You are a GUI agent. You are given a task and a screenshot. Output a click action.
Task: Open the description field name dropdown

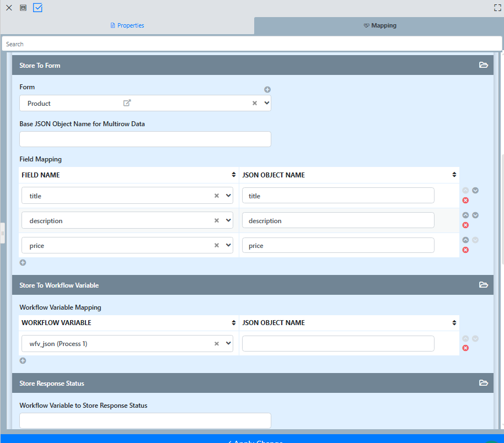[x=229, y=220]
